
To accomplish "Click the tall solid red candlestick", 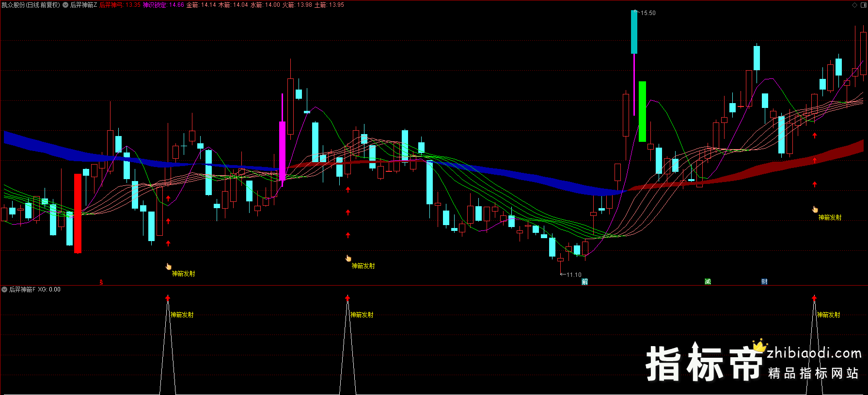I will click(78, 213).
